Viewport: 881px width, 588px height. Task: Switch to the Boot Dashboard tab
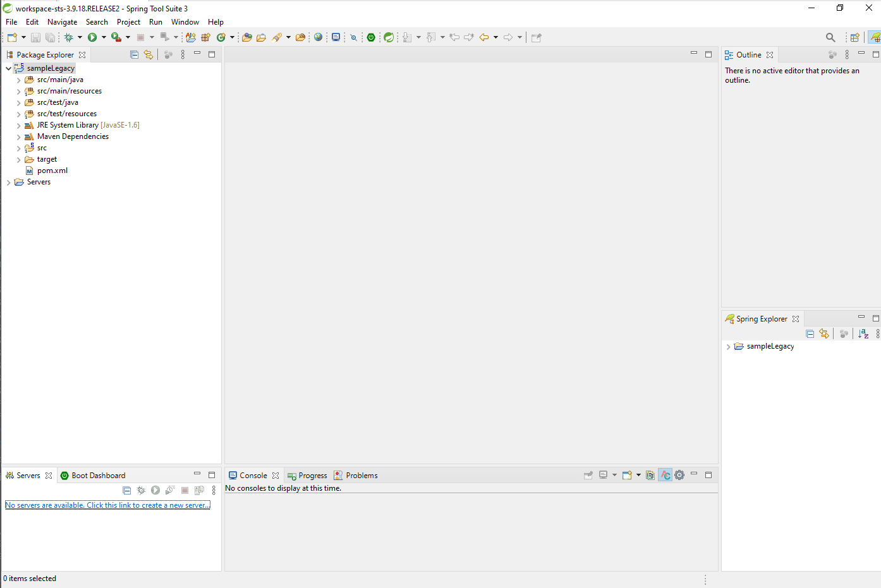(93, 476)
